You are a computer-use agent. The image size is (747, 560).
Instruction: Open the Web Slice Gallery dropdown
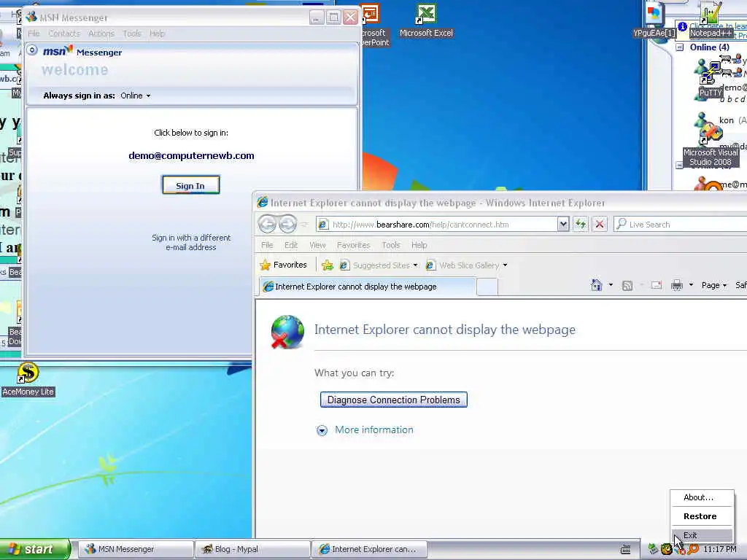click(x=505, y=265)
